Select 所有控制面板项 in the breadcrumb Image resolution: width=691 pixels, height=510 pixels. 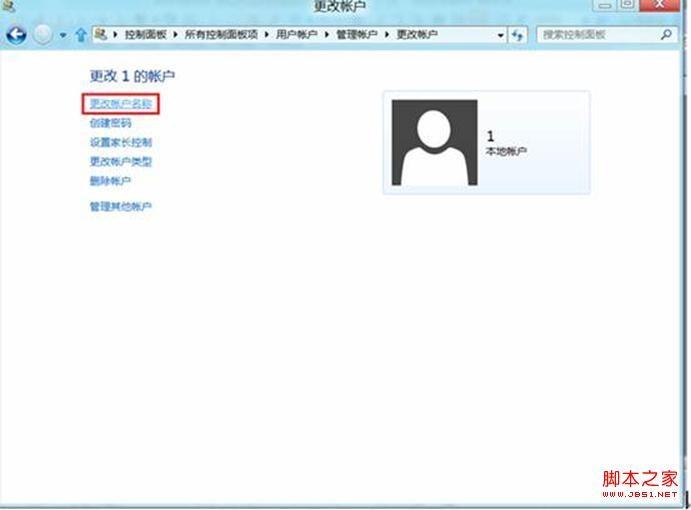(x=221, y=34)
